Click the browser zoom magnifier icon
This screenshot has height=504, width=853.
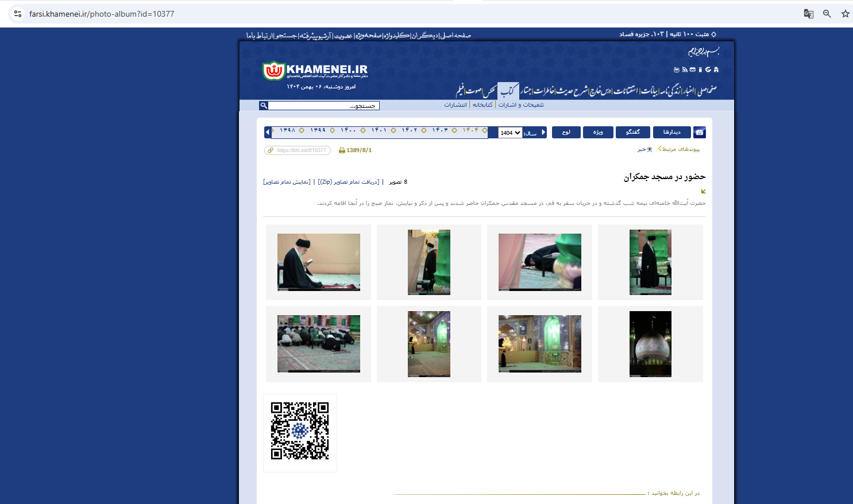tap(827, 14)
